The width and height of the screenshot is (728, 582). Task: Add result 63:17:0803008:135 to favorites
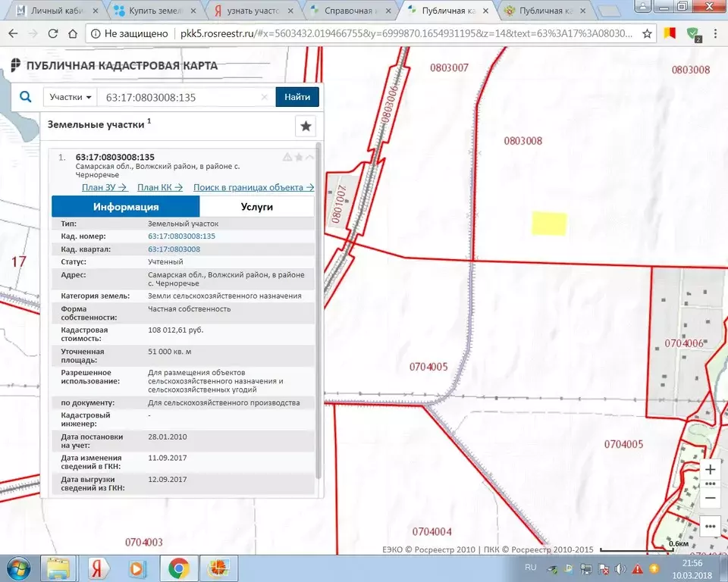(x=299, y=157)
